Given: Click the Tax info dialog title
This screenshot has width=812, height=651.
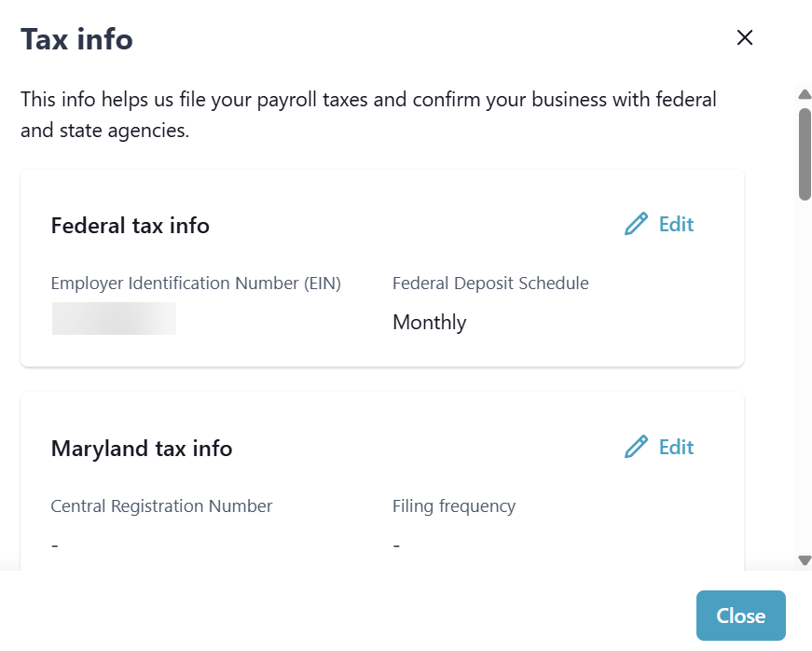Looking at the screenshot, I should 76,39.
